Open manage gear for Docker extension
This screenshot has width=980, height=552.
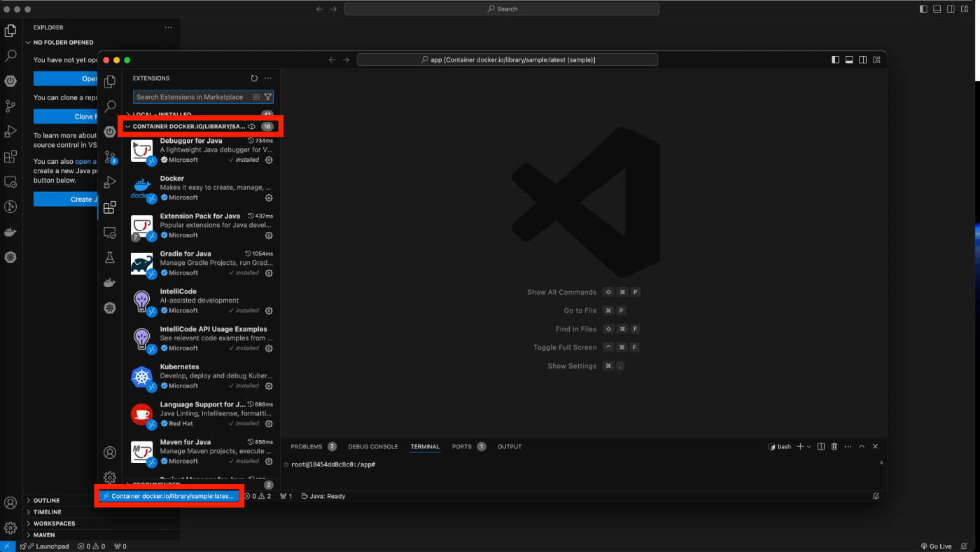pos(269,198)
